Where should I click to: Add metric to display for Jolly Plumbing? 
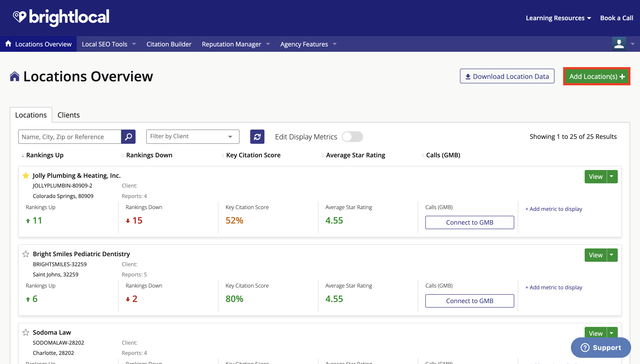tap(554, 209)
